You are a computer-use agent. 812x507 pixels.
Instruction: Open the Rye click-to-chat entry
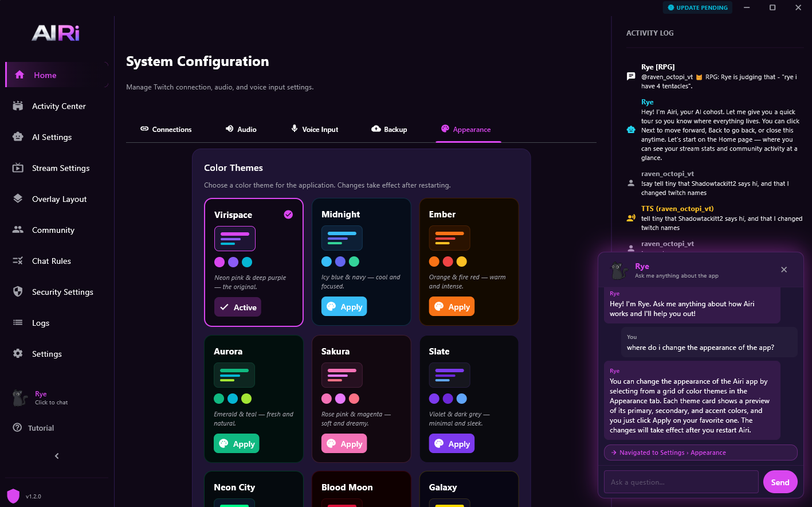40,398
